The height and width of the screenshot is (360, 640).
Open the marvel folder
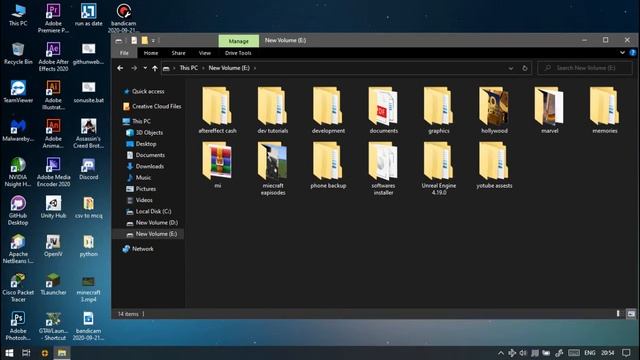pyautogui.click(x=549, y=110)
